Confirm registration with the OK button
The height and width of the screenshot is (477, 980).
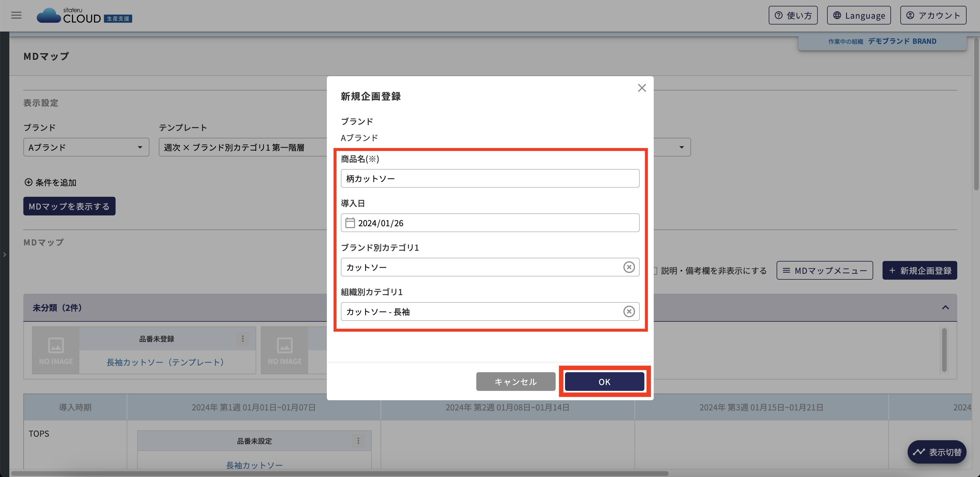tap(604, 382)
